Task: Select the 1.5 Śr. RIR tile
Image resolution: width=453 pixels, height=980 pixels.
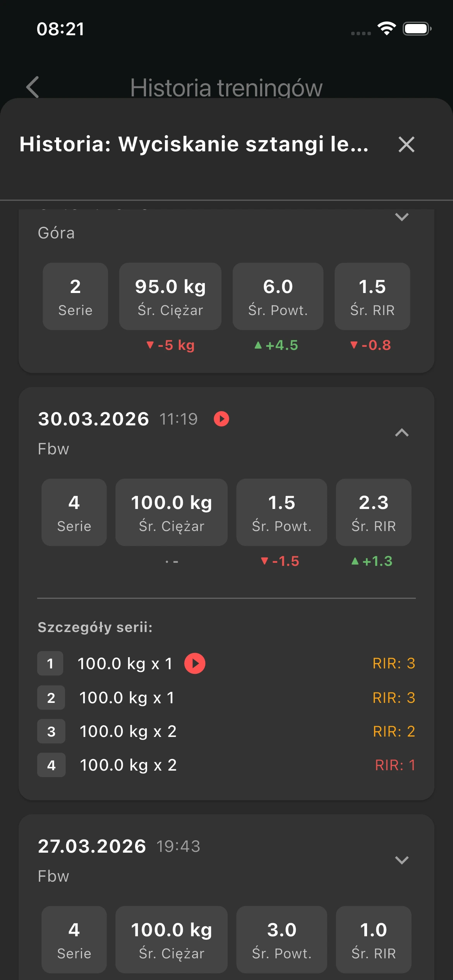Action: (x=372, y=296)
